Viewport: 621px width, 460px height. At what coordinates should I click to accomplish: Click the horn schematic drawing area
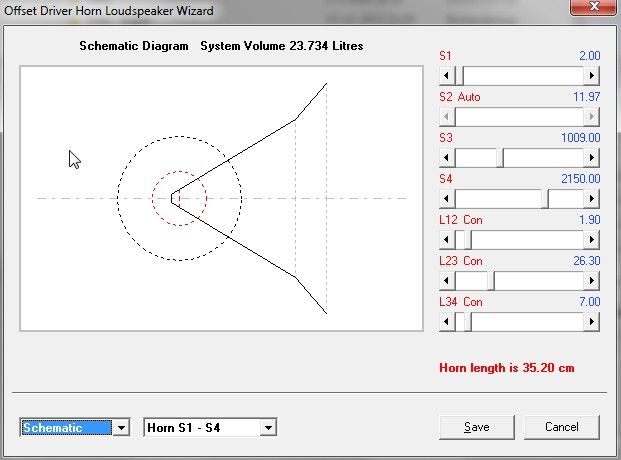(x=221, y=199)
